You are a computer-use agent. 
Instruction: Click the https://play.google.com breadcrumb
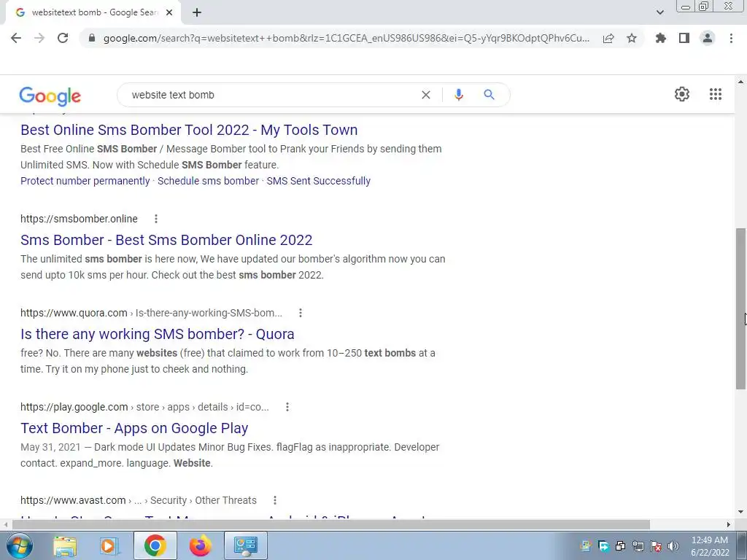(144, 407)
